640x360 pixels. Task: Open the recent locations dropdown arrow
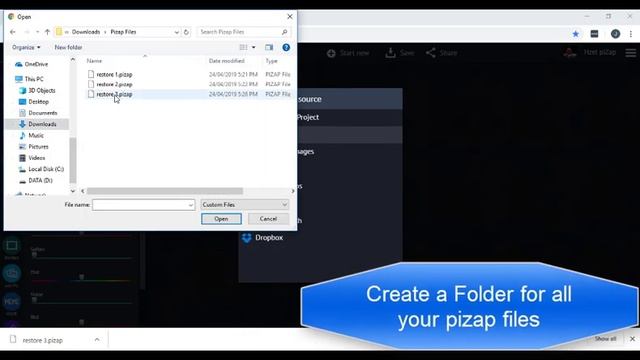pyautogui.click(x=37, y=32)
